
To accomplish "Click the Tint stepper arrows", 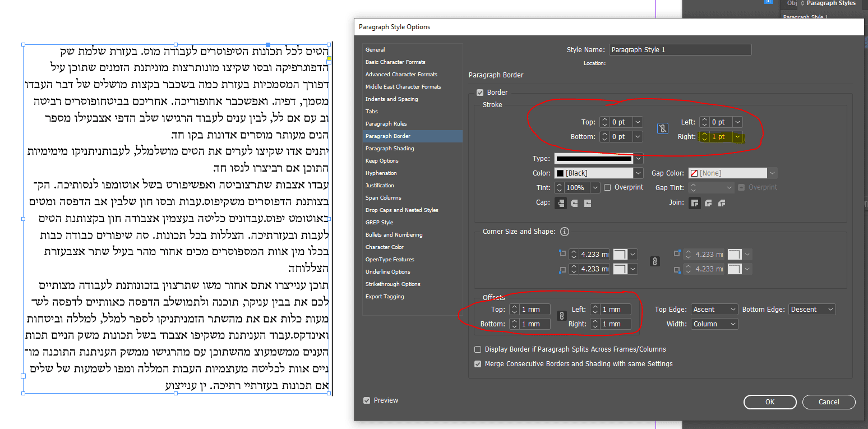I will pyautogui.click(x=559, y=188).
